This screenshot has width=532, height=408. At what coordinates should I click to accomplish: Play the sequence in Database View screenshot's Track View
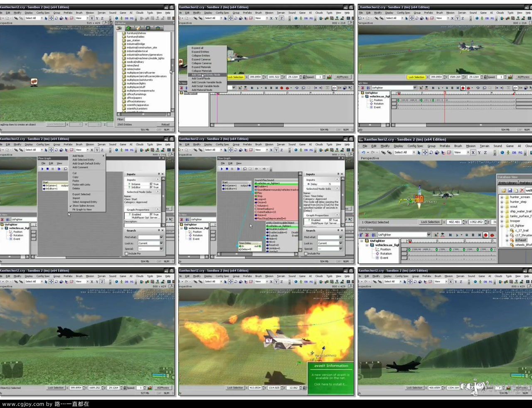[458, 235]
